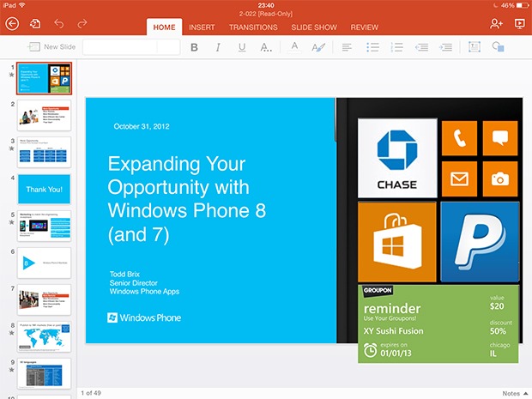Go to the SLIDE SHOW tab
532x399 pixels.
(x=312, y=27)
